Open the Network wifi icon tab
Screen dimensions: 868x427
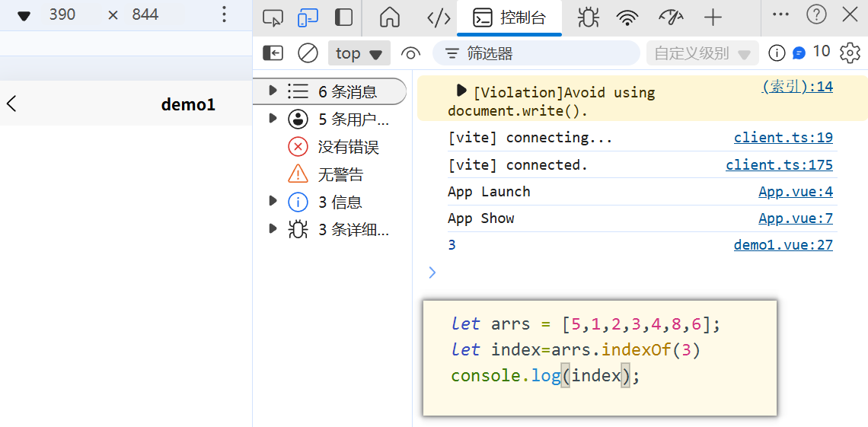tap(627, 18)
